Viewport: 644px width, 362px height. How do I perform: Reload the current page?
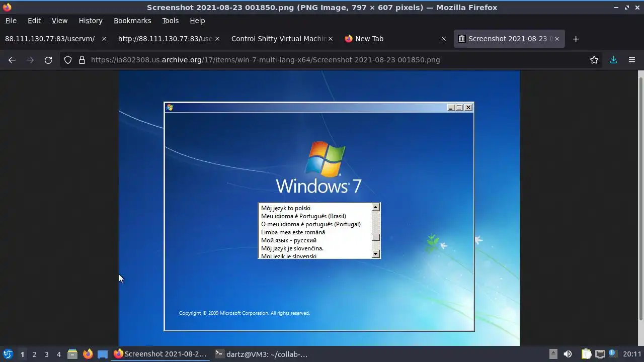(48, 60)
